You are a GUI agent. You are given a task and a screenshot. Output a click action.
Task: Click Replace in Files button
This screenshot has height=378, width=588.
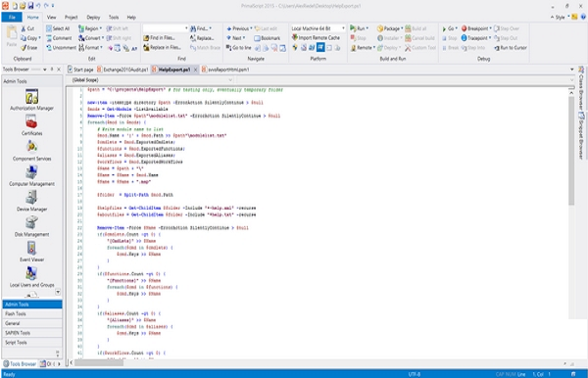pyautogui.click(x=162, y=48)
